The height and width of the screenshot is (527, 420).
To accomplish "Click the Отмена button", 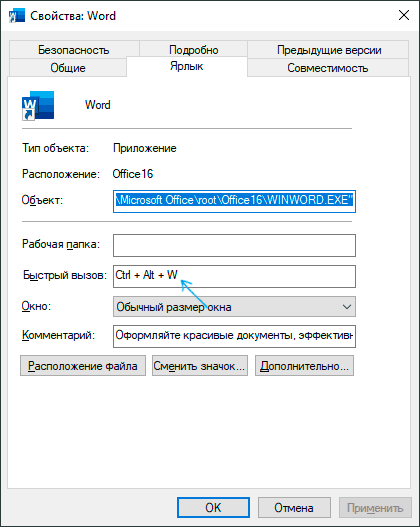I will coord(294,508).
